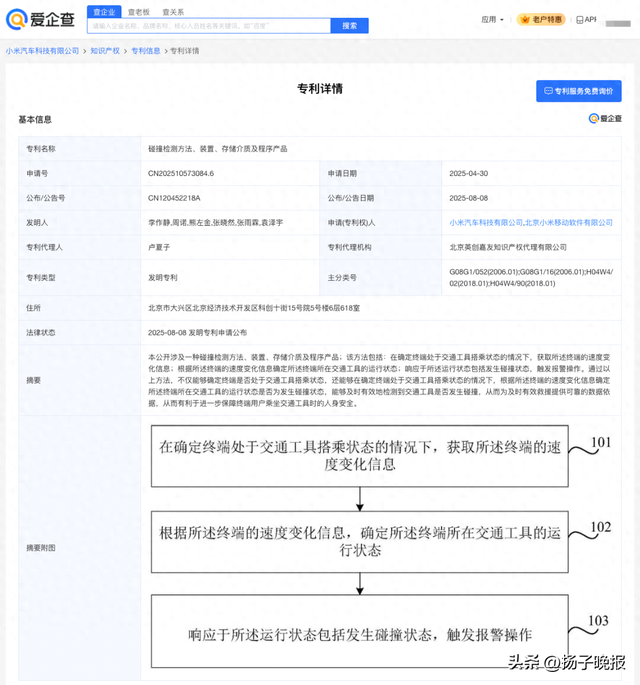Click the abstract paragraph text
640x685 pixels.
(x=379, y=380)
